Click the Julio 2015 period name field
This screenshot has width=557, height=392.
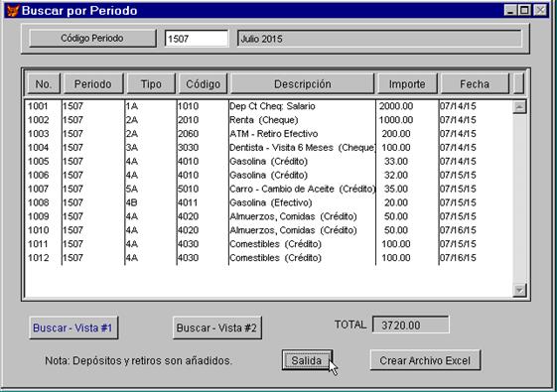(x=379, y=39)
